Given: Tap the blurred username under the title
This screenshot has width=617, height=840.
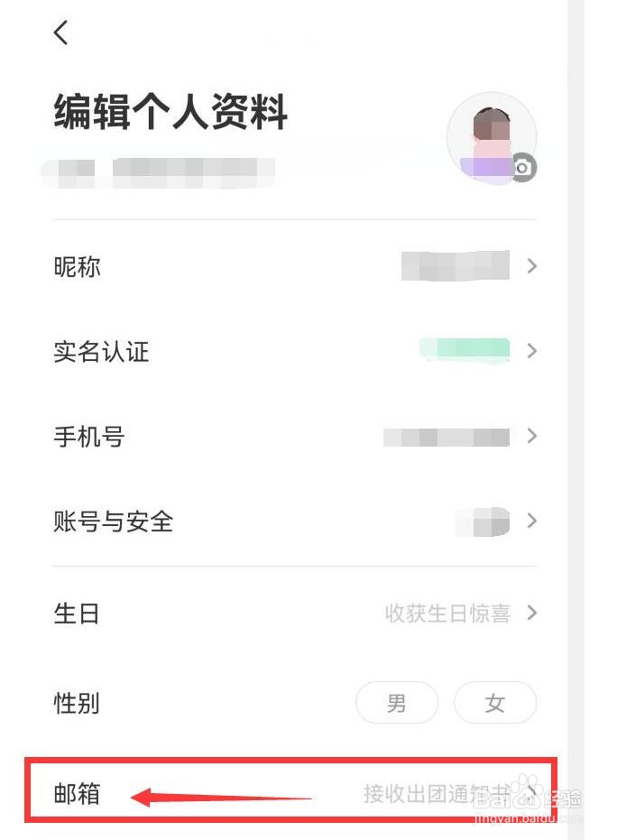Looking at the screenshot, I should pyautogui.click(x=159, y=173).
